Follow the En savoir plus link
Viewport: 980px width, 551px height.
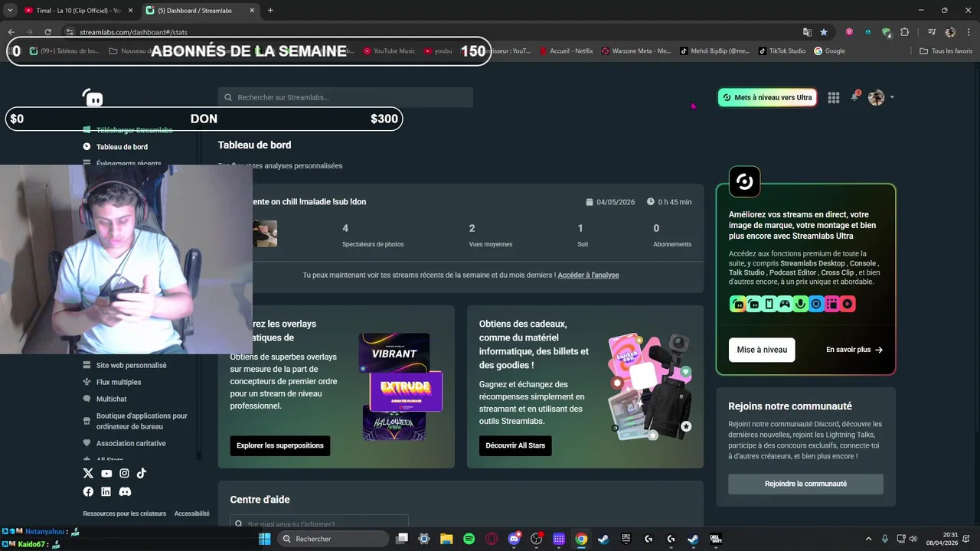[854, 350]
